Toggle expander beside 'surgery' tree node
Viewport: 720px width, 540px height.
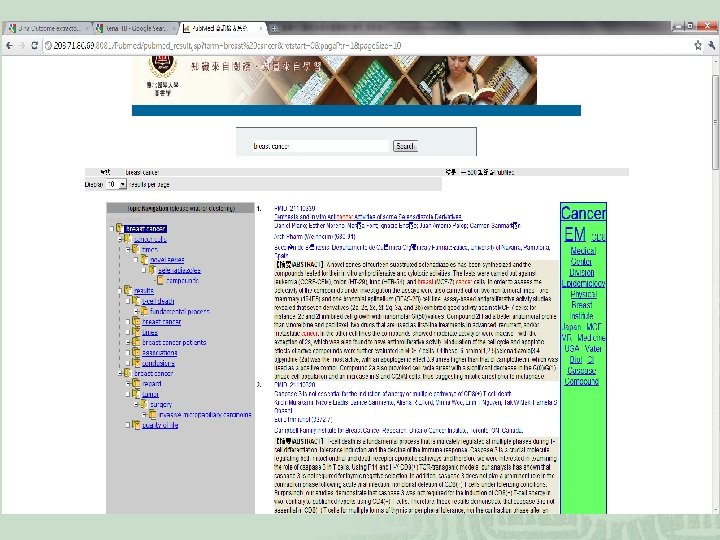tap(136, 404)
